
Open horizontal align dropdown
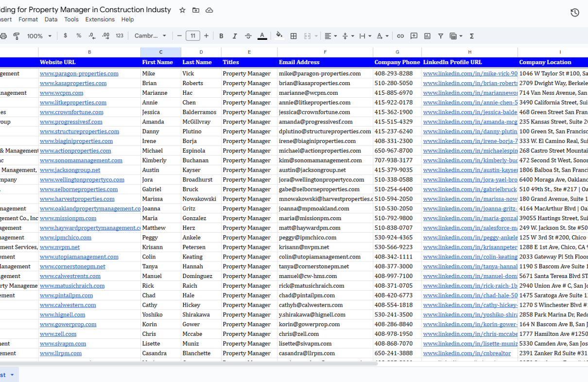click(x=331, y=36)
